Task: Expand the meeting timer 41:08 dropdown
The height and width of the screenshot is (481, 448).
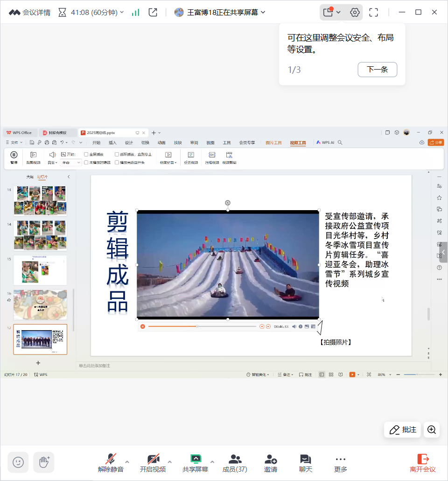Action: pos(122,13)
